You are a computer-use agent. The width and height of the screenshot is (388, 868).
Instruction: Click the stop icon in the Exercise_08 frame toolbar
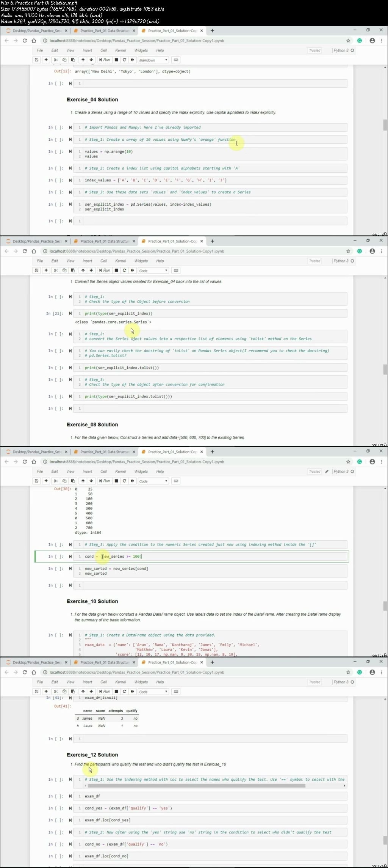[116, 270]
